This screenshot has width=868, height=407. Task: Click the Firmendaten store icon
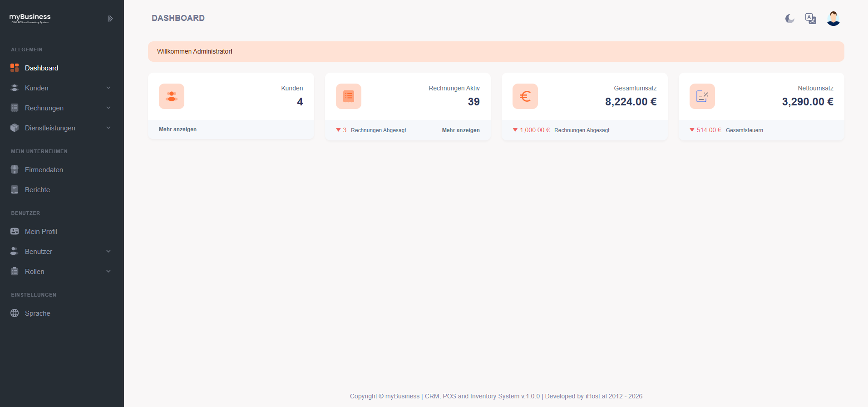point(15,169)
